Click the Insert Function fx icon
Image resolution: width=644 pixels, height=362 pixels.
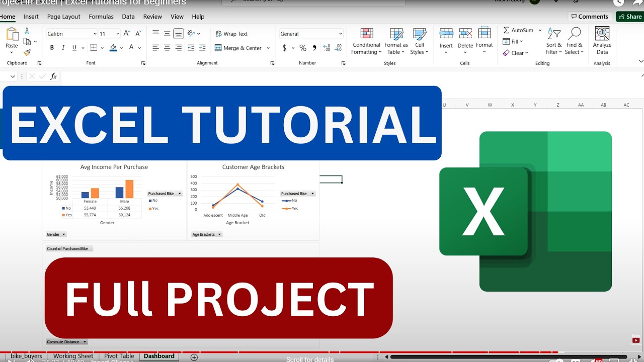click(x=54, y=76)
